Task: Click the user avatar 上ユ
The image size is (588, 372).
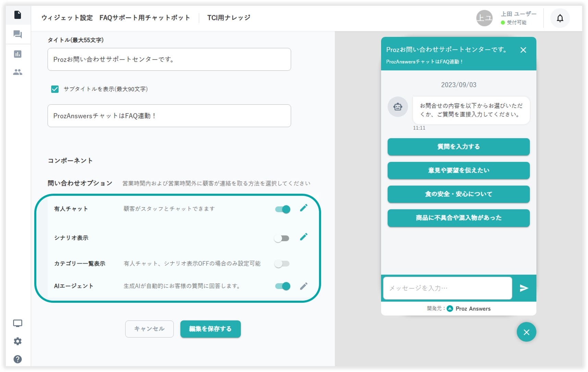Action: (484, 18)
